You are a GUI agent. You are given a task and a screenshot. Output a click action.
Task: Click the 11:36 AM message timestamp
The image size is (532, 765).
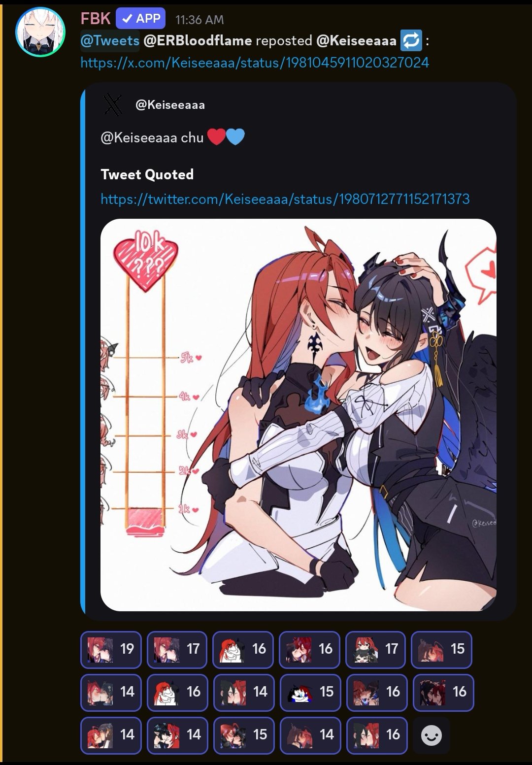pyautogui.click(x=199, y=20)
